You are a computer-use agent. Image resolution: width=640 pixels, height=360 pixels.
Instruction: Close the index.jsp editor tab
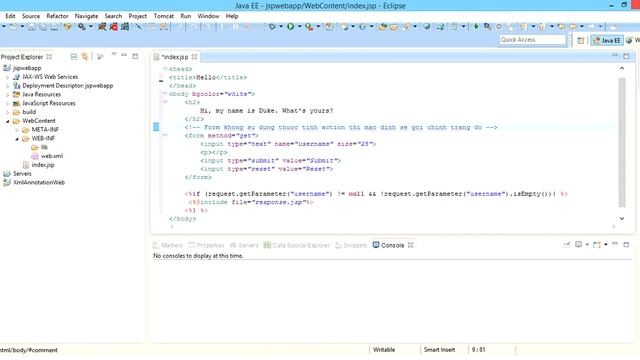(194, 57)
